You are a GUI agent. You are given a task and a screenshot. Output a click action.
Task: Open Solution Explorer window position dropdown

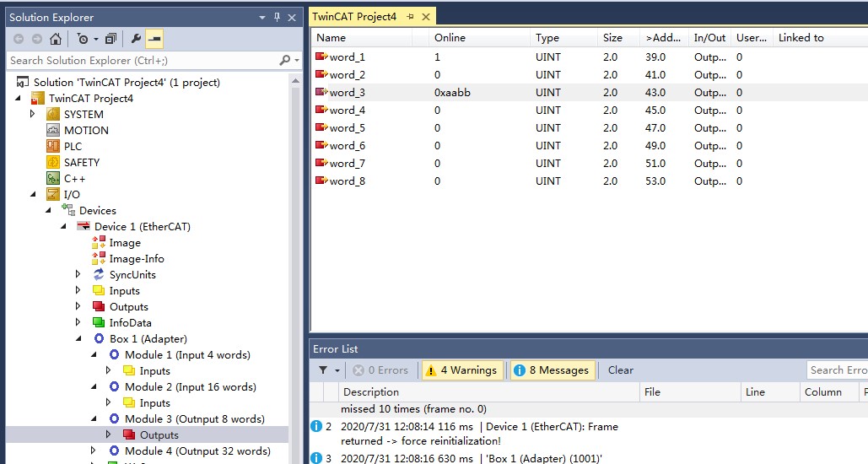pos(262,18)
